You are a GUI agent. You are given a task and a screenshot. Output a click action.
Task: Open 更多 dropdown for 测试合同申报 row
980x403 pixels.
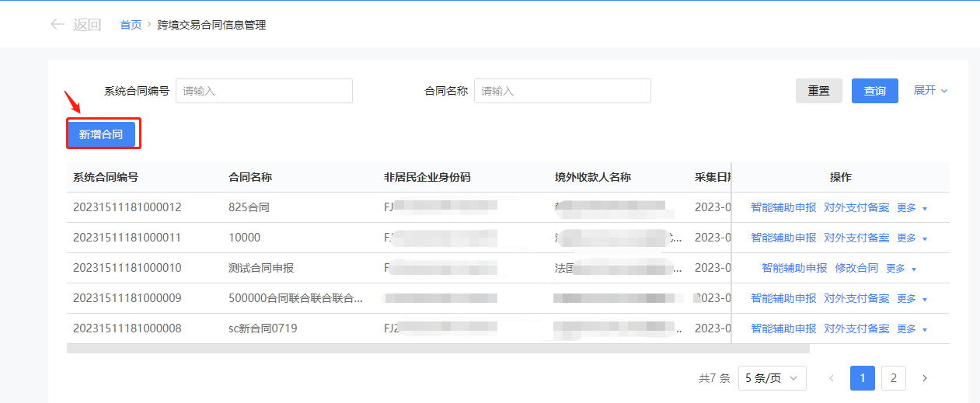(x=902, y=269)
